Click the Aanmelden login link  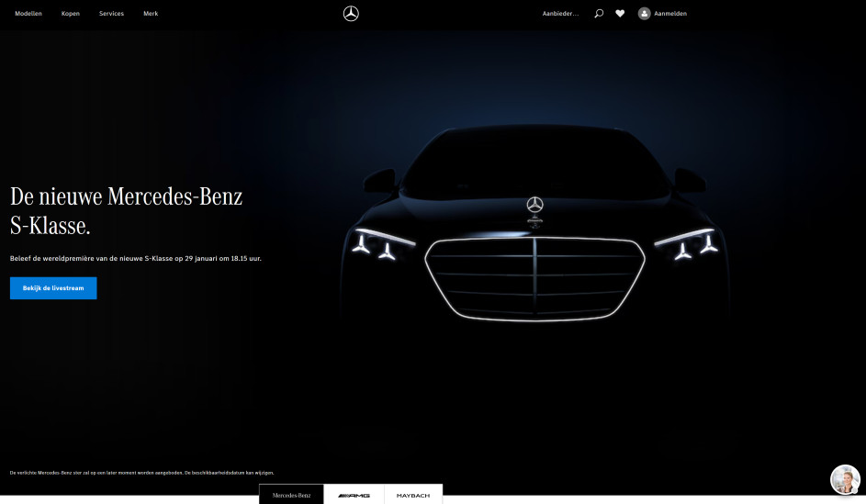pos(670,14)
